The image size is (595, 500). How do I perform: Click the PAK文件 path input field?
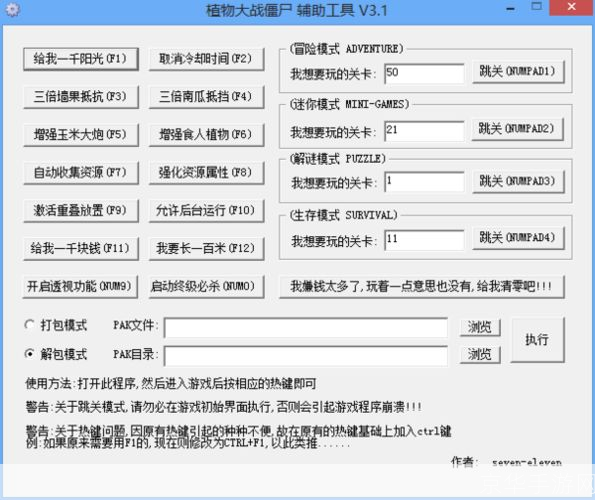306,328
